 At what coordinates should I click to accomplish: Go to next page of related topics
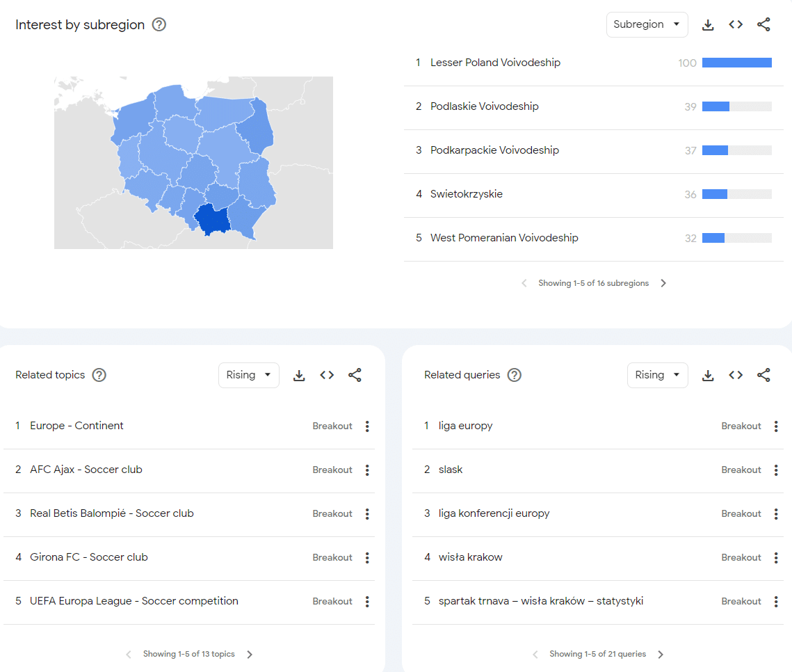tap(250, 655)
